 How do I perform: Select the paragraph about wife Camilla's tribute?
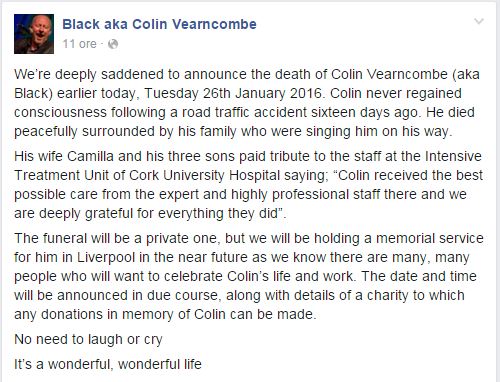[248, 185]
